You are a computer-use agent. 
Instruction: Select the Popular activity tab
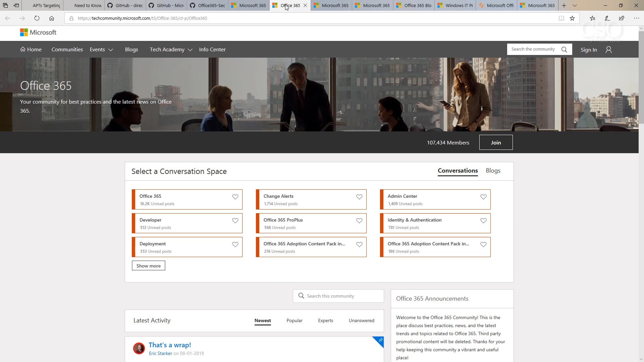(294, 321)
